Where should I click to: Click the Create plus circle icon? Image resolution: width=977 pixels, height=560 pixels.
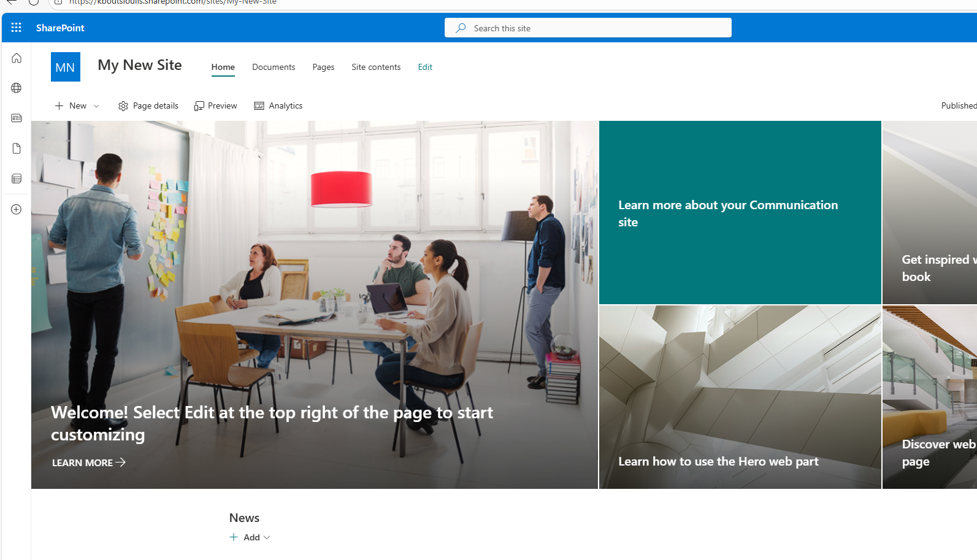(17, 209)
